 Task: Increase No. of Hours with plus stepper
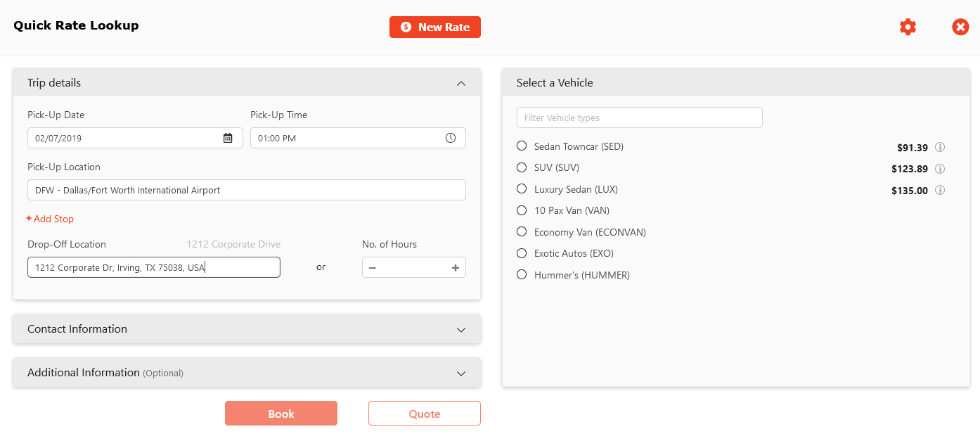pos(455,267)
